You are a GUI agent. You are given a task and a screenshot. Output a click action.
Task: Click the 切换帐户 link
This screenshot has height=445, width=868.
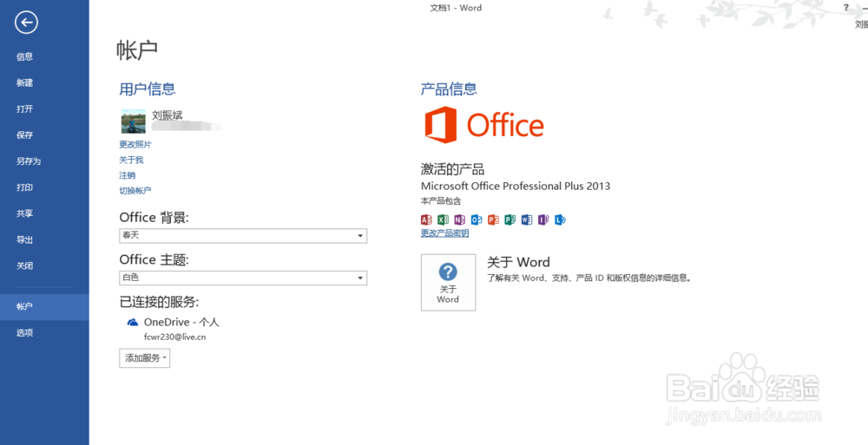(x=135, y=191)
